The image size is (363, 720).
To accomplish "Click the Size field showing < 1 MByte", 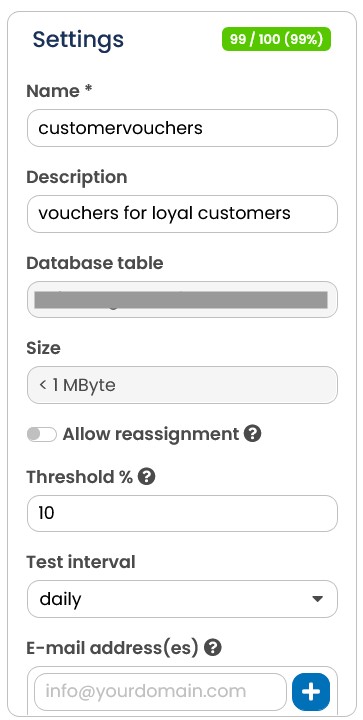I will pos(182,385).
